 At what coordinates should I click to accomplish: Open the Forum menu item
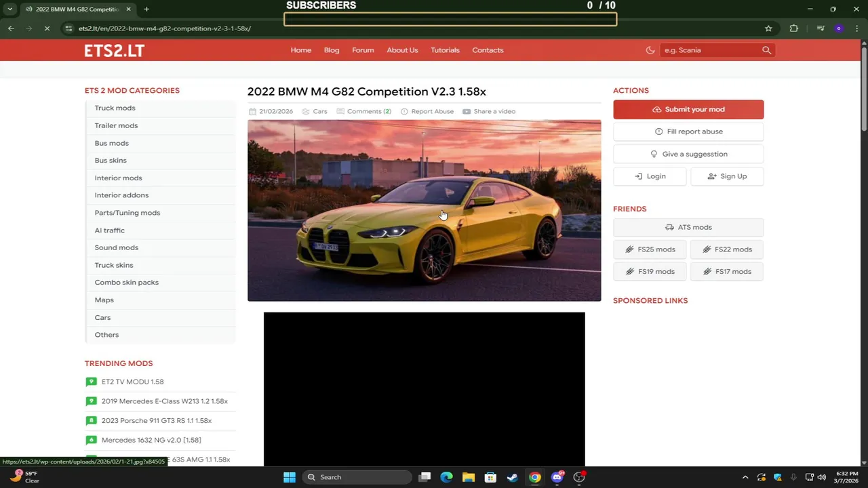[363, 50]
